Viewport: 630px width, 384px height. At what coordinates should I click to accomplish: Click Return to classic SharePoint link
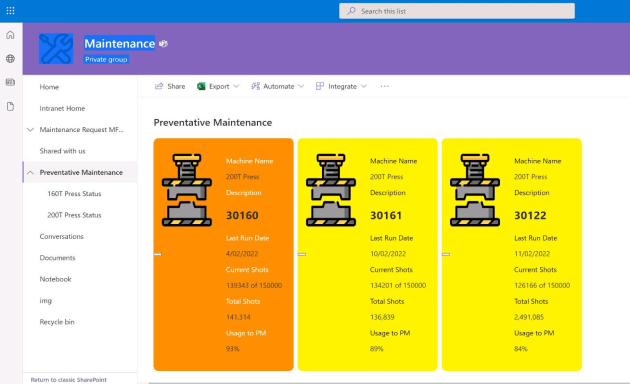point(69,380)
